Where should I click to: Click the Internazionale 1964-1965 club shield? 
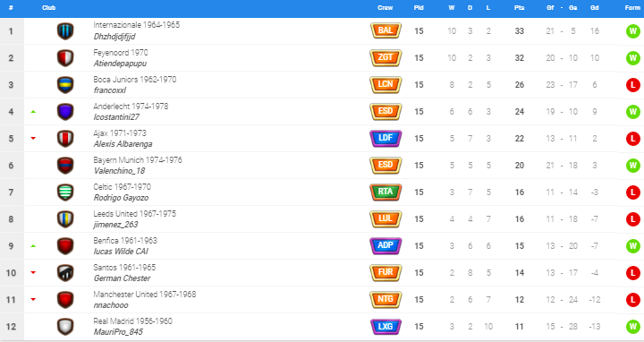[65, 31]
